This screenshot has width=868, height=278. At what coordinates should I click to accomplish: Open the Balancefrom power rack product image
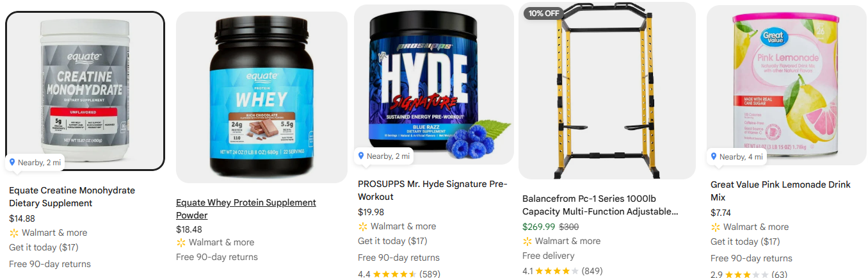click(607, 90)
